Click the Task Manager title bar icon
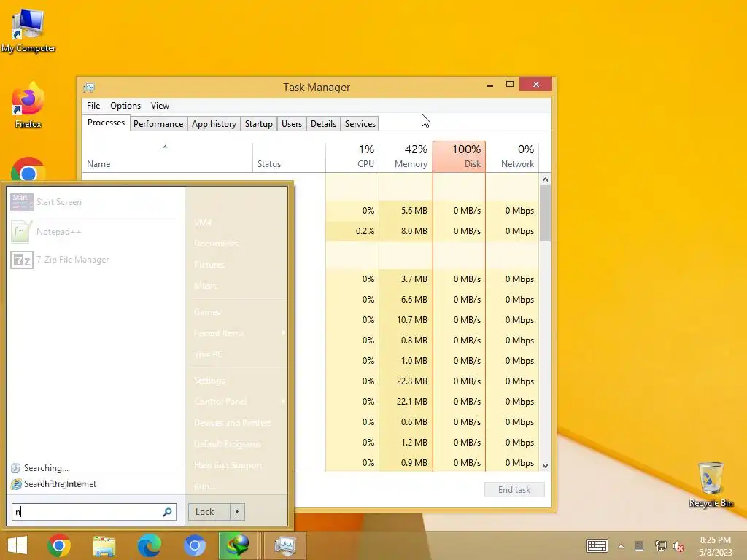747x560 pixels. (89, 87)
